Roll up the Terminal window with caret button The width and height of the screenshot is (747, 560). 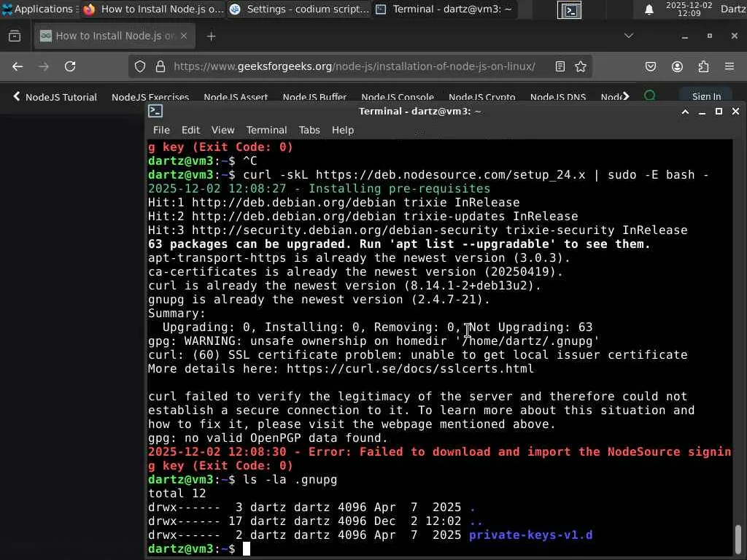click(685, 112)
